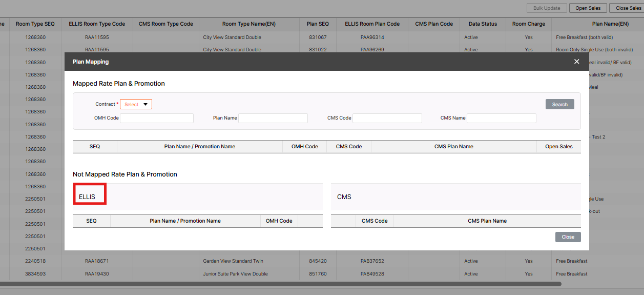Select the Junior Suite Park View Double row

coord(235,274)
